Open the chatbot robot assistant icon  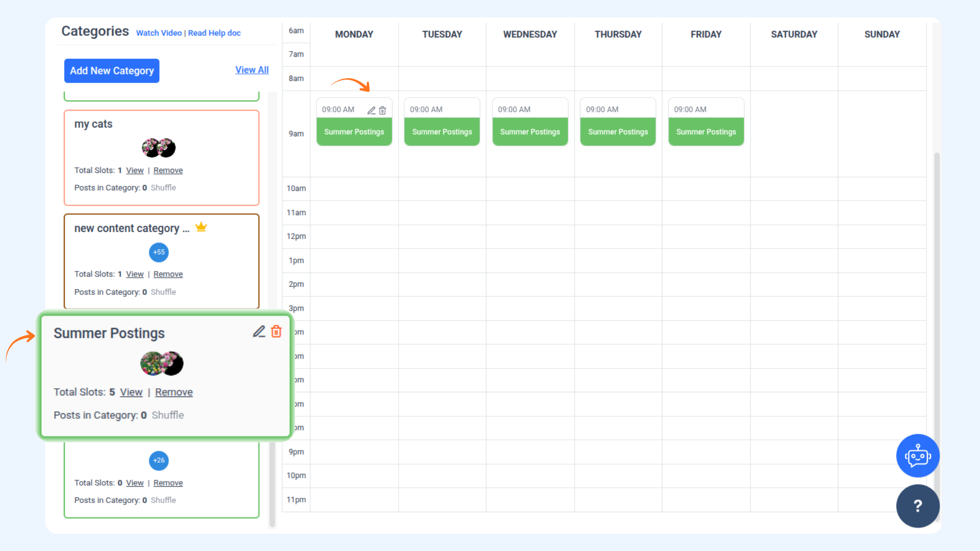[x=917, y=456]
